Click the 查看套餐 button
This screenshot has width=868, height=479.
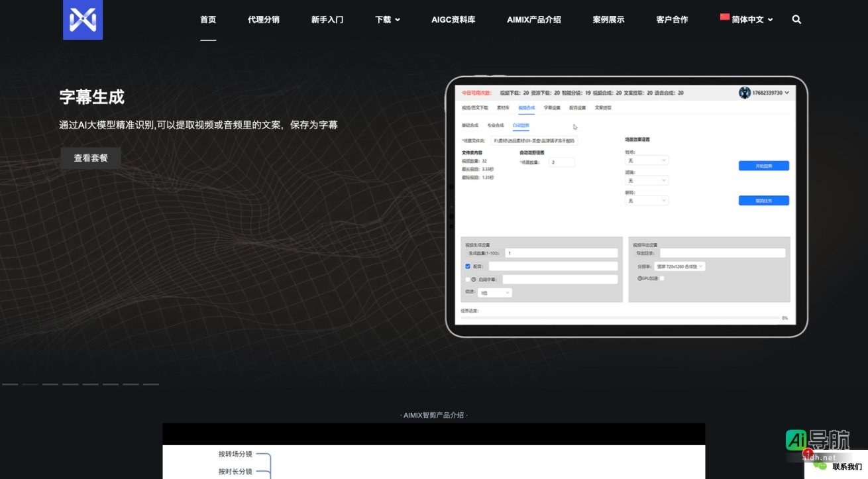point(90,158)
